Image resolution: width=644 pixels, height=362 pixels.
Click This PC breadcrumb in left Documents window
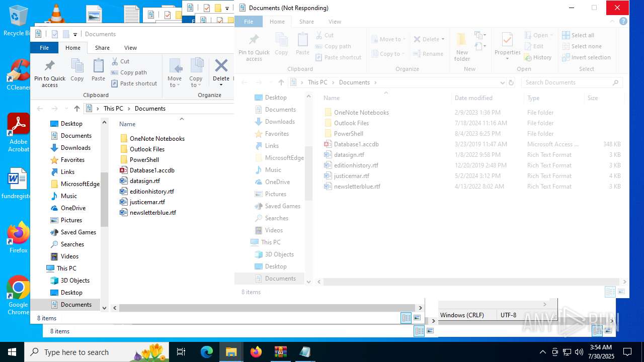pyautogui.click(x=113, y=109)
